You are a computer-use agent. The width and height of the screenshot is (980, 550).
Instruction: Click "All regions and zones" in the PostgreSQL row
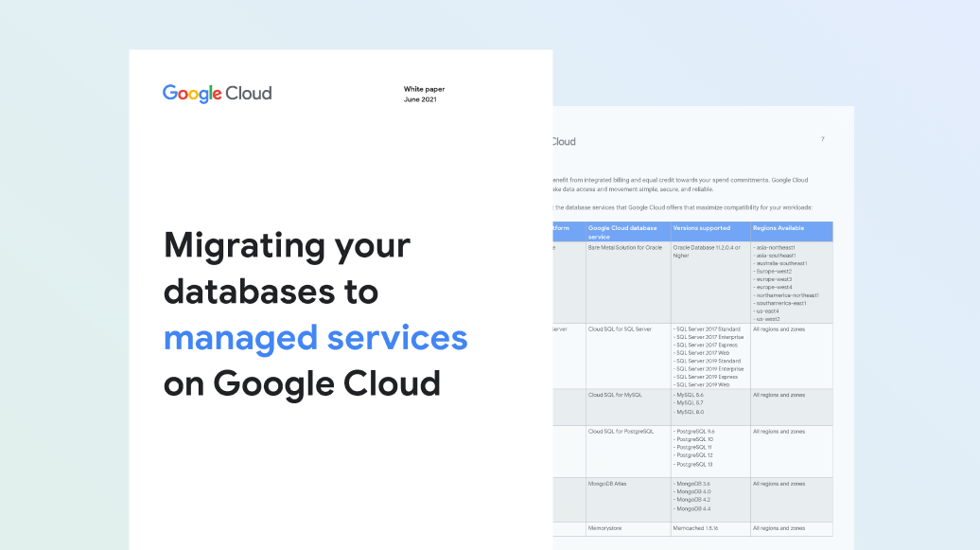(x=779, y=432)
